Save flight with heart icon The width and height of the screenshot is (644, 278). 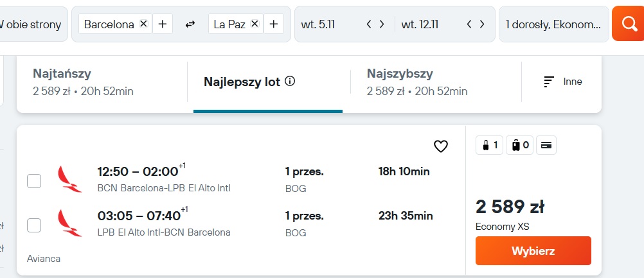[441, 146]
